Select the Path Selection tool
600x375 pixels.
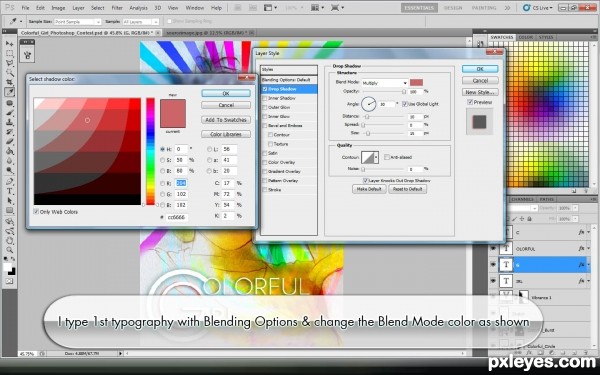click(9, 201)
